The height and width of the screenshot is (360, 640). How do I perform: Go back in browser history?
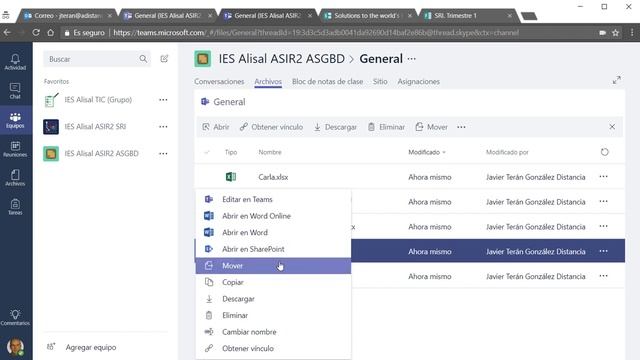[7, 33]
